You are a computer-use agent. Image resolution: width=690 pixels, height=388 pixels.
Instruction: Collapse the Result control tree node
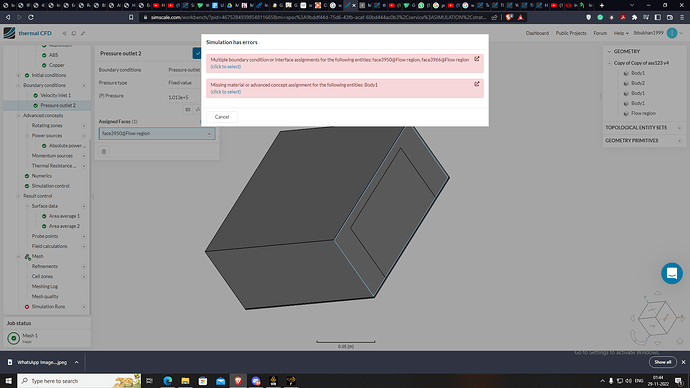point(18,196)
